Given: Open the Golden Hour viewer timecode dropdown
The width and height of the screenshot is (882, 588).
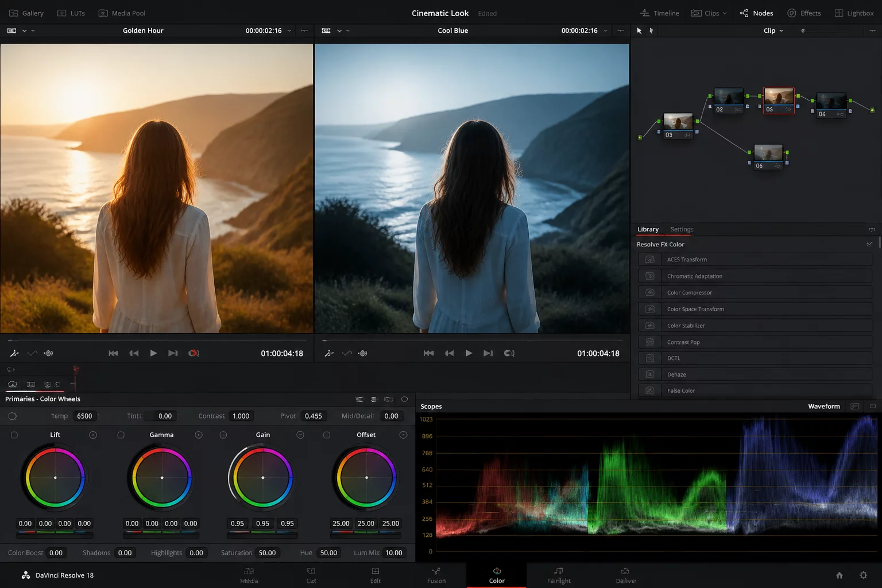Looking at the screenshot, I should [289, 31].
